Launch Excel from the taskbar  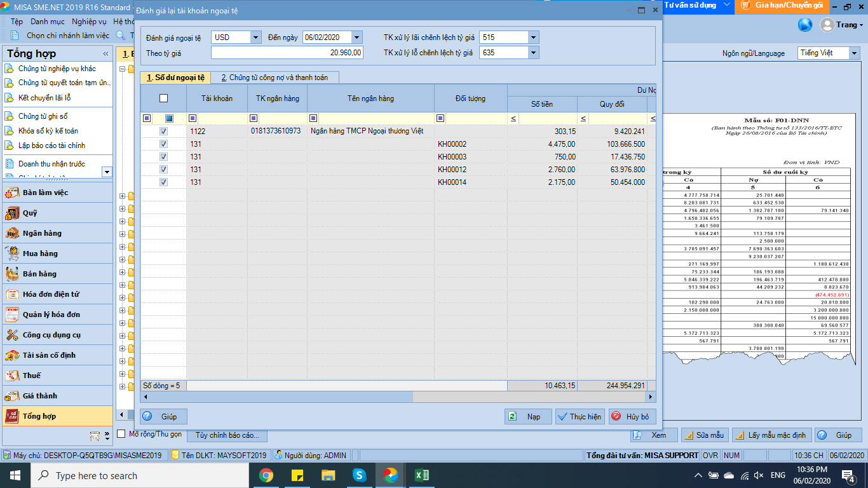click(421, 475)
